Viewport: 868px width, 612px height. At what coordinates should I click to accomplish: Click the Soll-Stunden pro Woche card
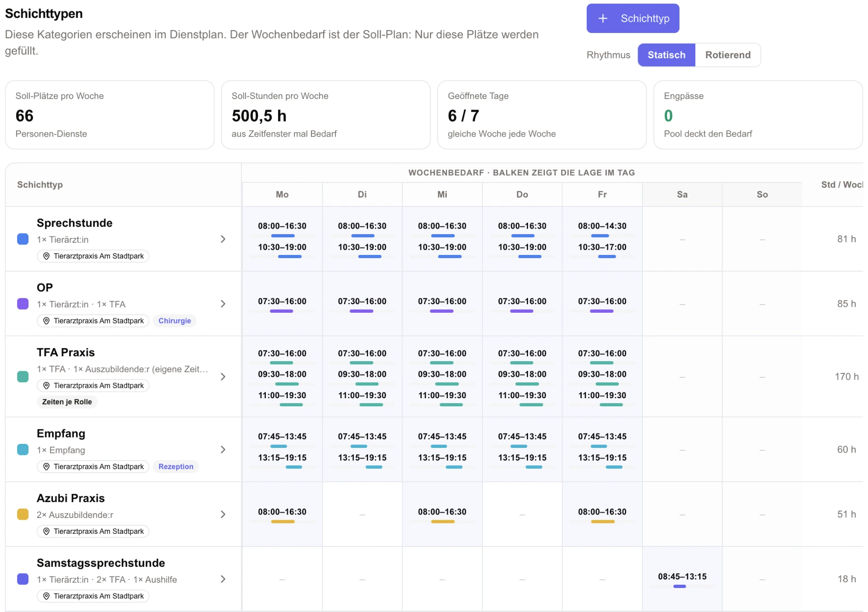(325, 115)
